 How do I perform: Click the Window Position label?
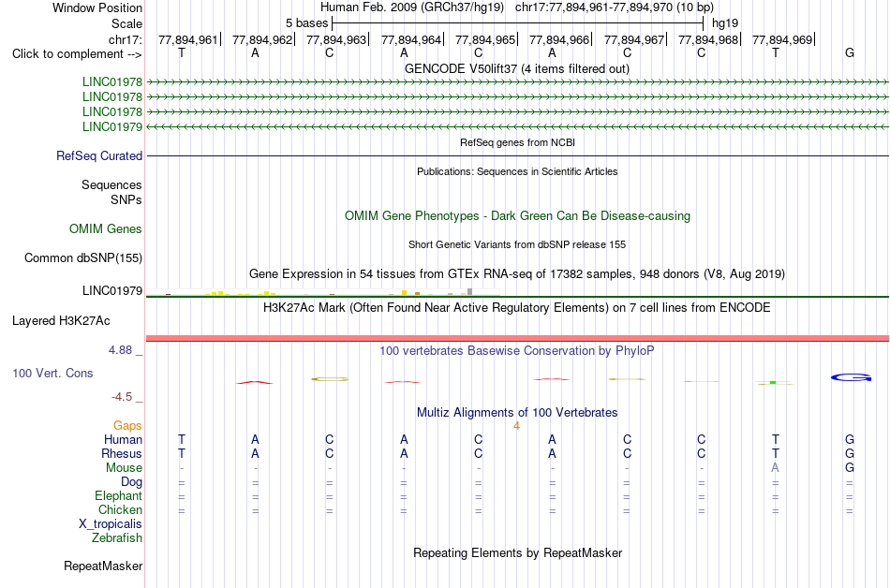(x=97, y=7)
